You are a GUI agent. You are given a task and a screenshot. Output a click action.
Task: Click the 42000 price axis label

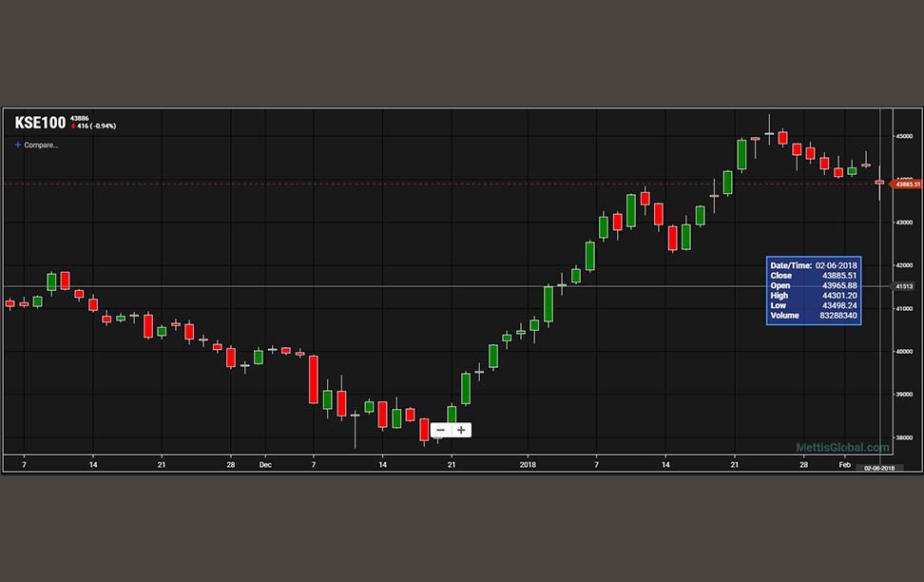tap(904, 265)
